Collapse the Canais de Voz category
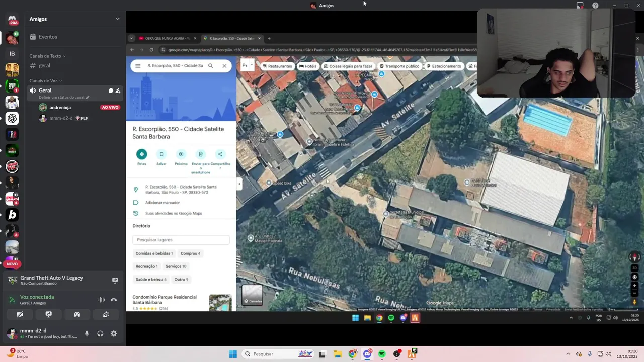The width and height of the screenshot is (644, 362). (45, 80)
